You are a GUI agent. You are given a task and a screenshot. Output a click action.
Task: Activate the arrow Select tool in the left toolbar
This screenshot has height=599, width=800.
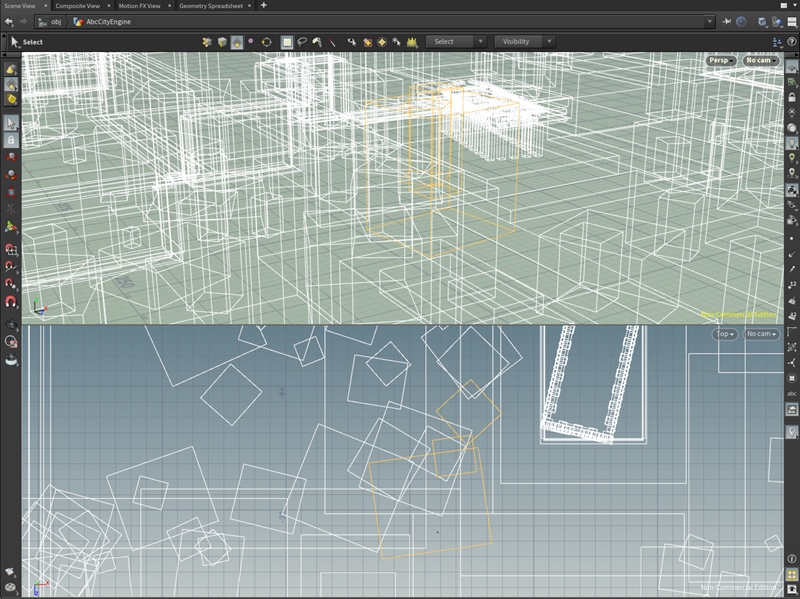pos(10,123)
